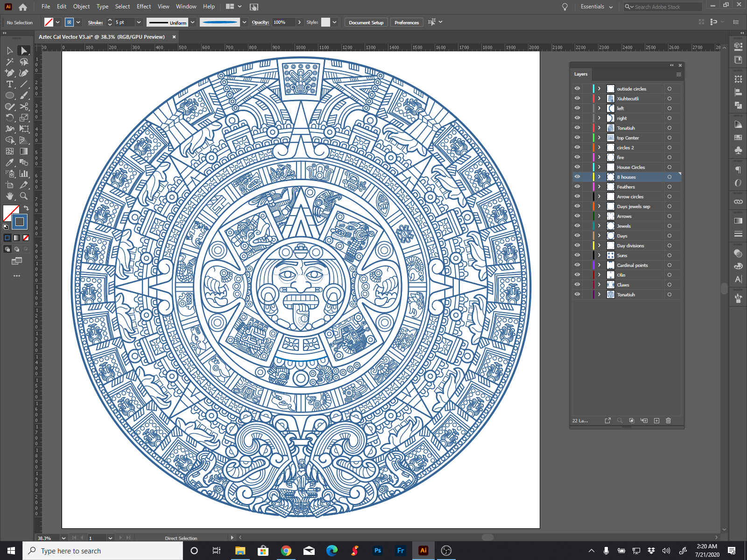Screen dimensions: 747x560
Task: Select the Scissors tool
Action: pos(24,106)
